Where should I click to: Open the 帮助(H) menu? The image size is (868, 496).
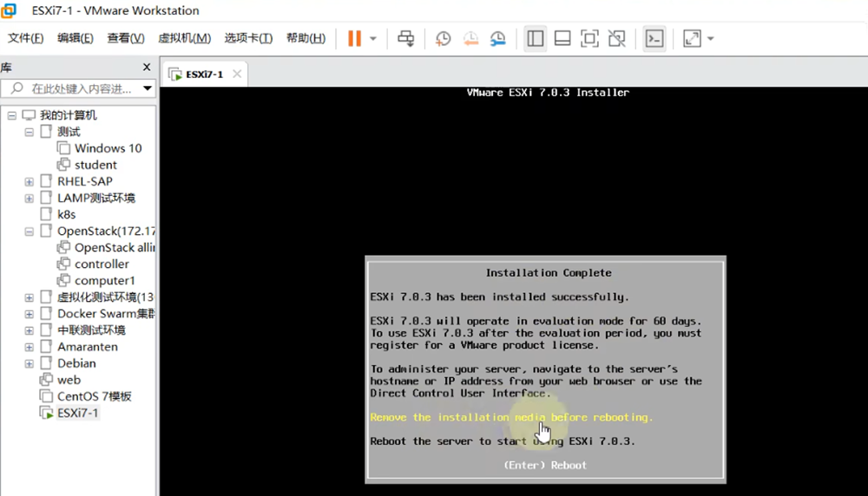pos(306,38)
